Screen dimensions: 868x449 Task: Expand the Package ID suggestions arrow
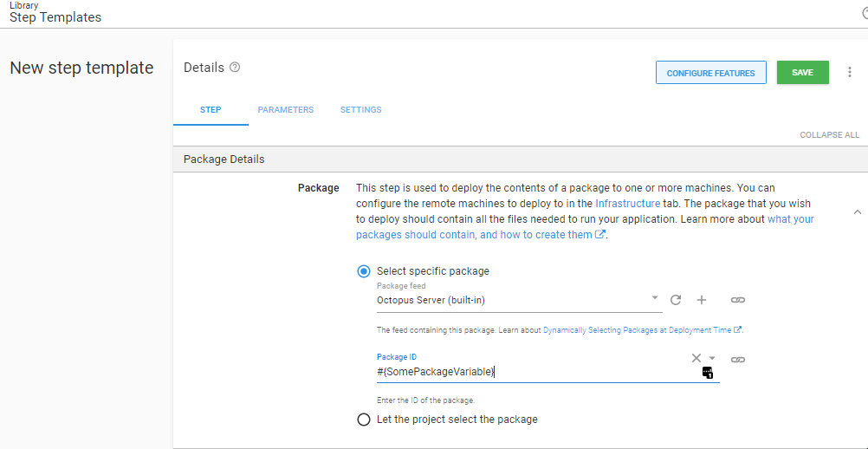[712, 358]
